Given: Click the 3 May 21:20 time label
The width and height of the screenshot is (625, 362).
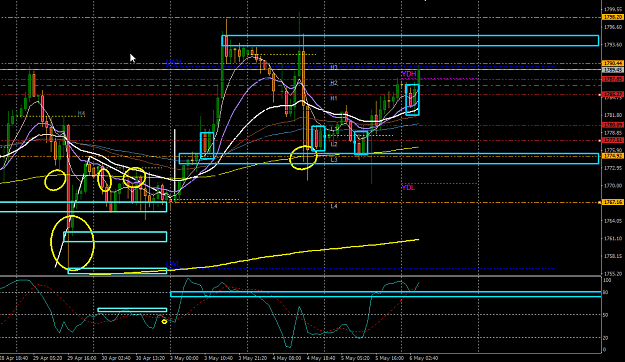Looking at the screenshot, I should coord(253,358).
